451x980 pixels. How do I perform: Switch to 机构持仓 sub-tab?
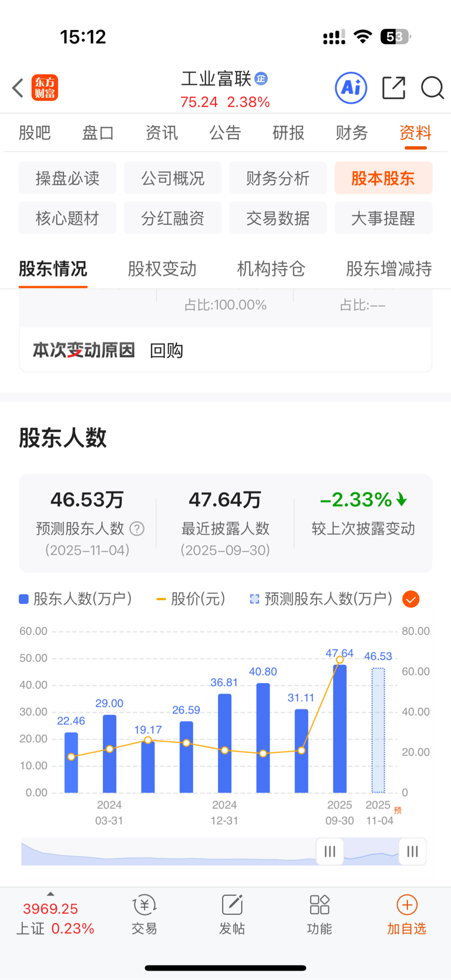tap(271, 269)
